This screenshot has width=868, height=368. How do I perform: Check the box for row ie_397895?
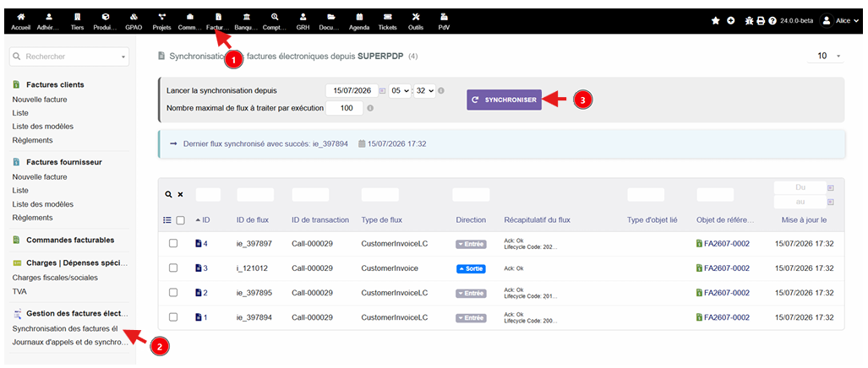click(x=173, y=292)
